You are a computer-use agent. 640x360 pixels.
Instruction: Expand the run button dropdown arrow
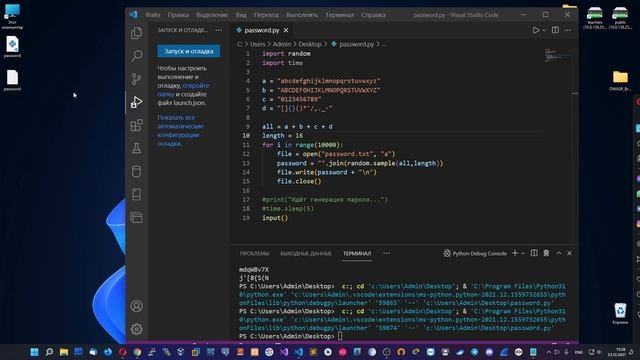544,30
